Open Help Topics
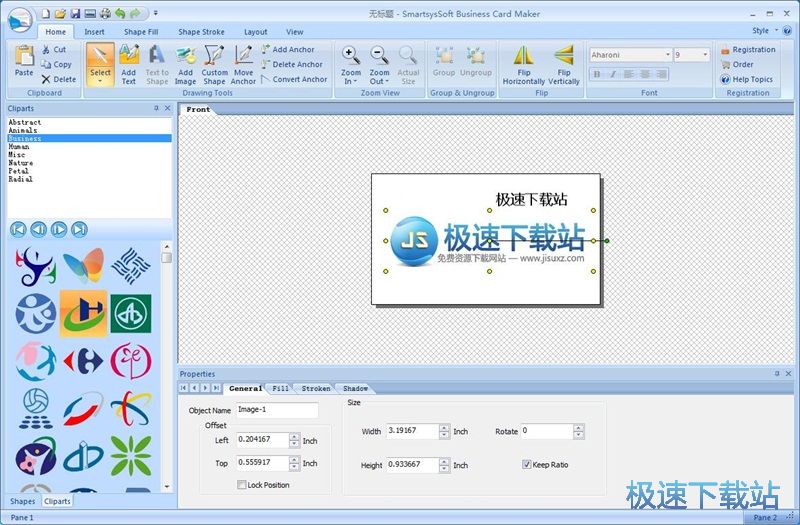Screen dimensions: 800x525 [x=746, y=79]
